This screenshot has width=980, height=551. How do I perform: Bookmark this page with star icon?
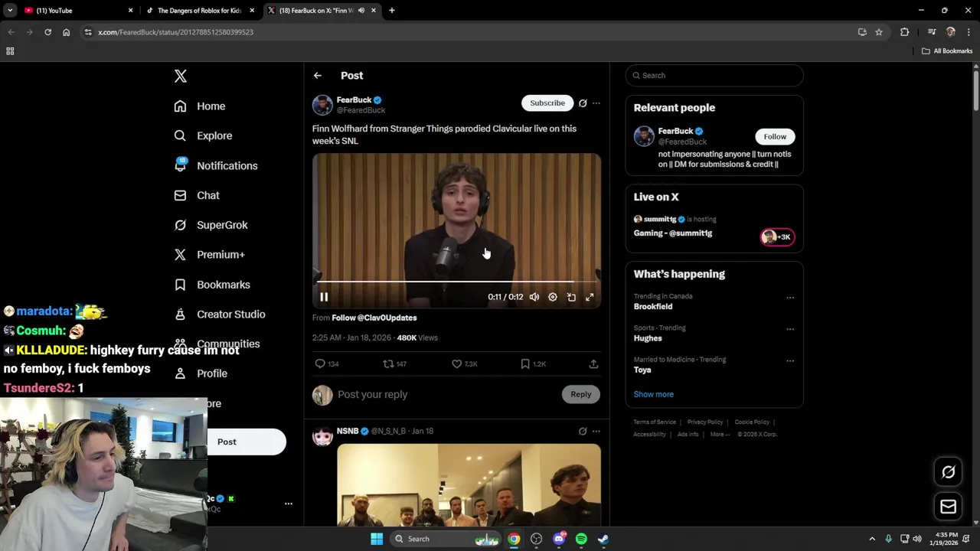point(879,32)
